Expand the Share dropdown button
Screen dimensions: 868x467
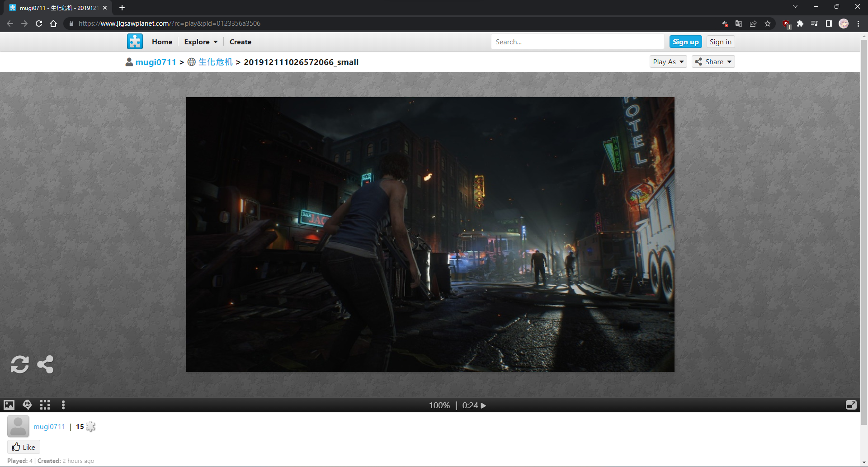pos(713,61)
